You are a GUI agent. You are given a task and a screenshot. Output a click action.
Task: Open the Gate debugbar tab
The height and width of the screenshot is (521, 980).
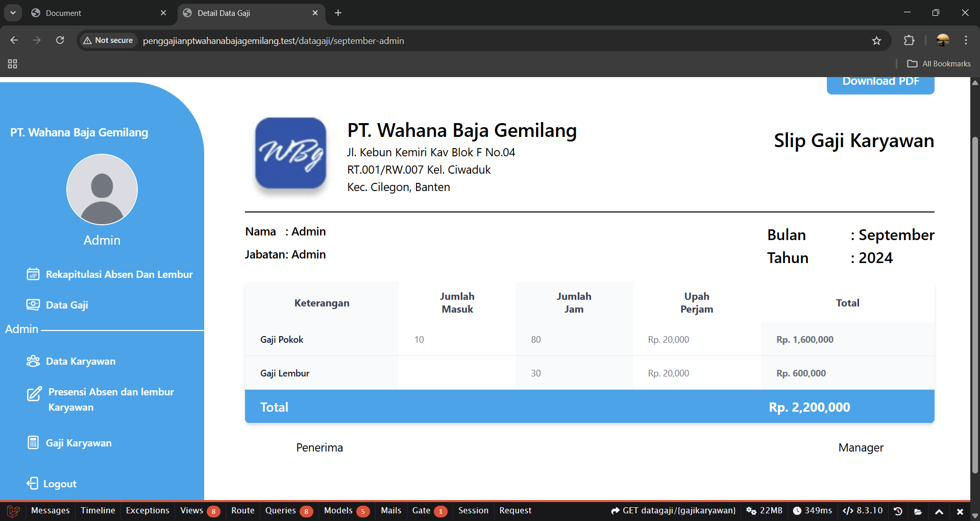[x=429, y=511]
